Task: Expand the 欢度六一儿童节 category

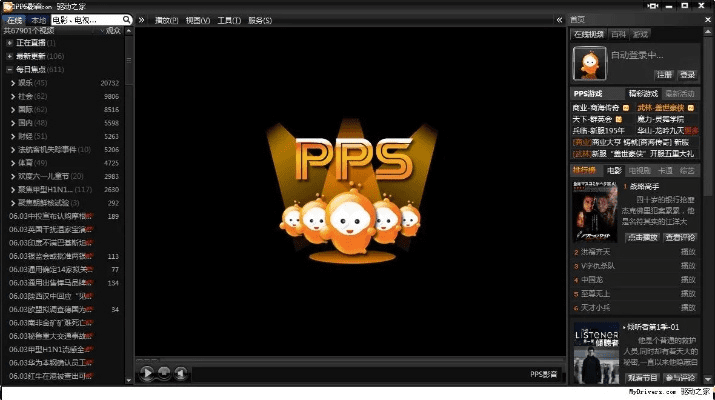Action: click(x=13, y=177)
